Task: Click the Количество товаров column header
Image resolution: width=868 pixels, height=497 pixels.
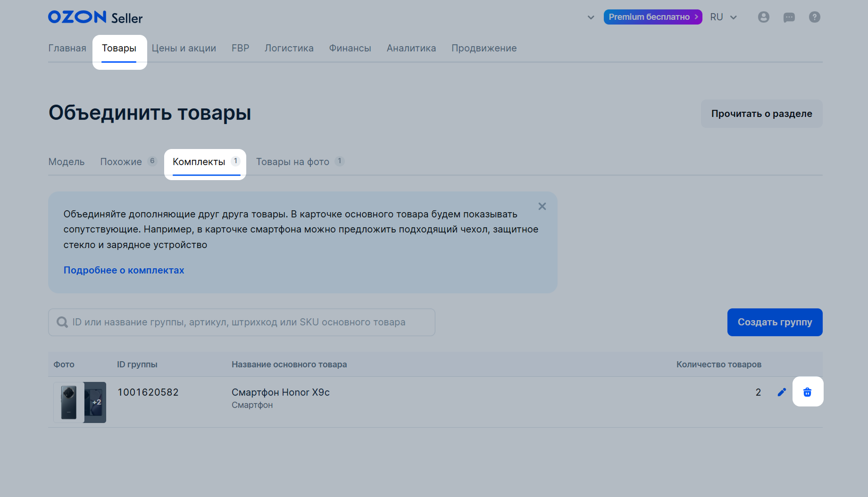Action: [x=718, y=364]
